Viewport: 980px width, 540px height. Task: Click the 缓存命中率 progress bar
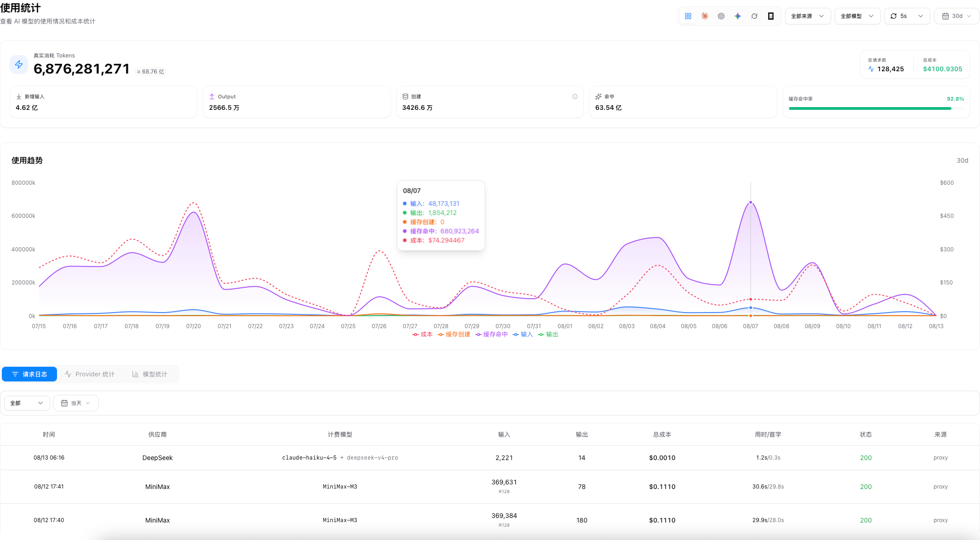click(876, 108)
